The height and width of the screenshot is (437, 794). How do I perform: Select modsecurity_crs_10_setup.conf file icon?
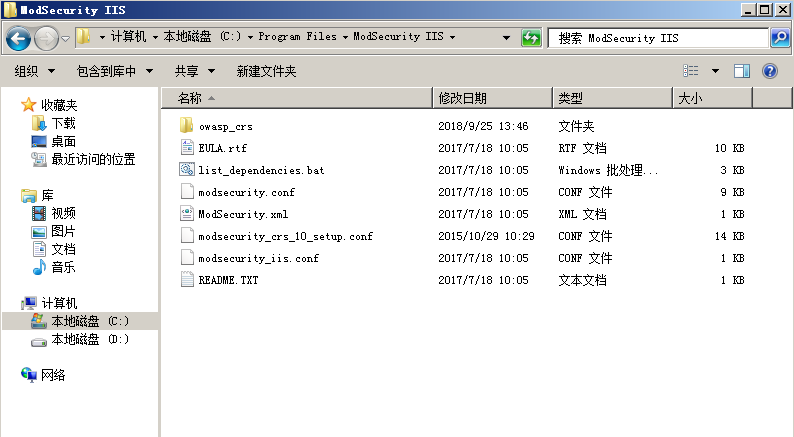187,235
